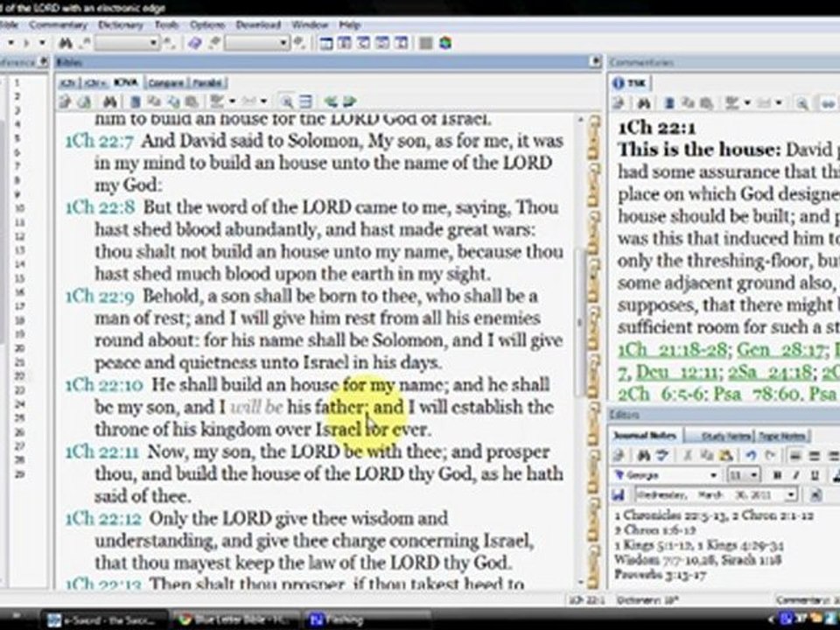
Task: Follow the Gen 28:17 cross reference link
Action: [x=781, y=350]
